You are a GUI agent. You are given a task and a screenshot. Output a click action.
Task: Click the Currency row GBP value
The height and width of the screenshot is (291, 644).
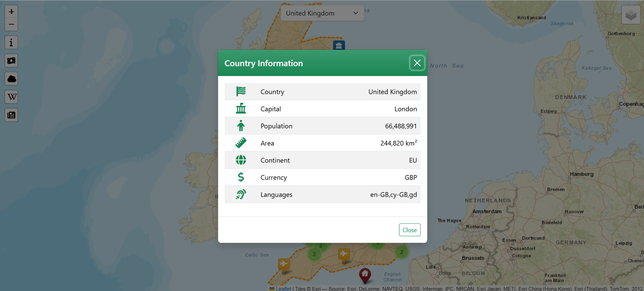[411, 177]
